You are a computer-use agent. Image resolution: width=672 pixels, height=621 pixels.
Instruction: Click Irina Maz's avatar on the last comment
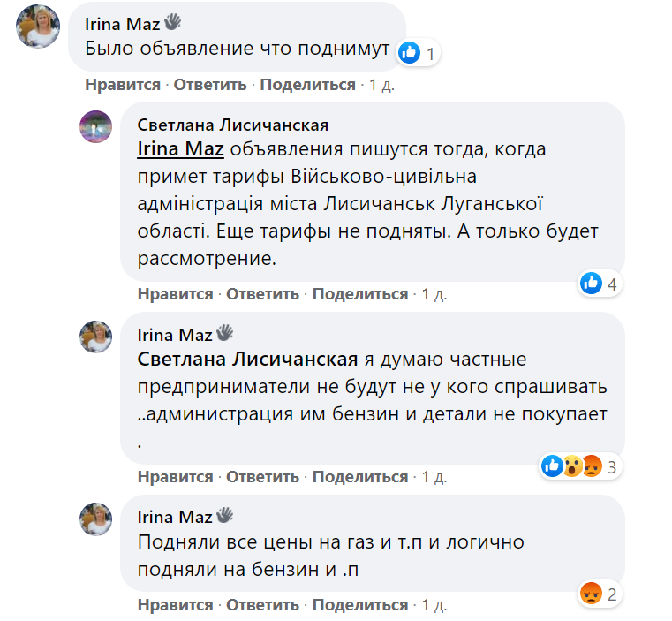pos(96,520)
